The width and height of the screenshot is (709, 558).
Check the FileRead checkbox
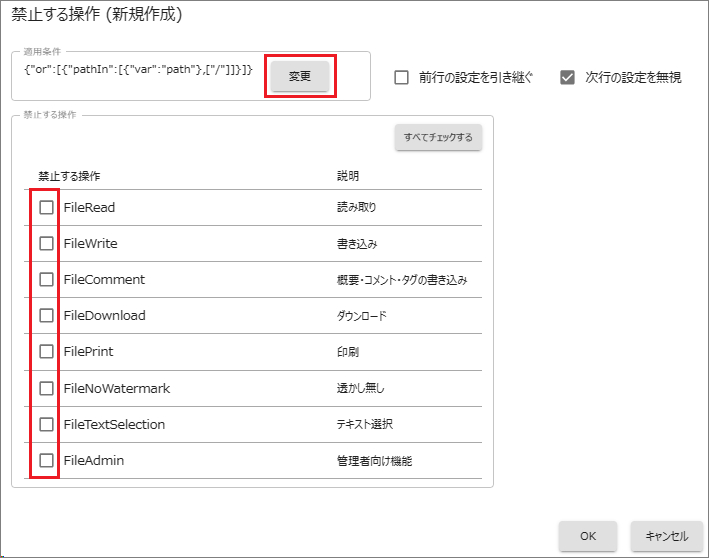coord(46,207)
